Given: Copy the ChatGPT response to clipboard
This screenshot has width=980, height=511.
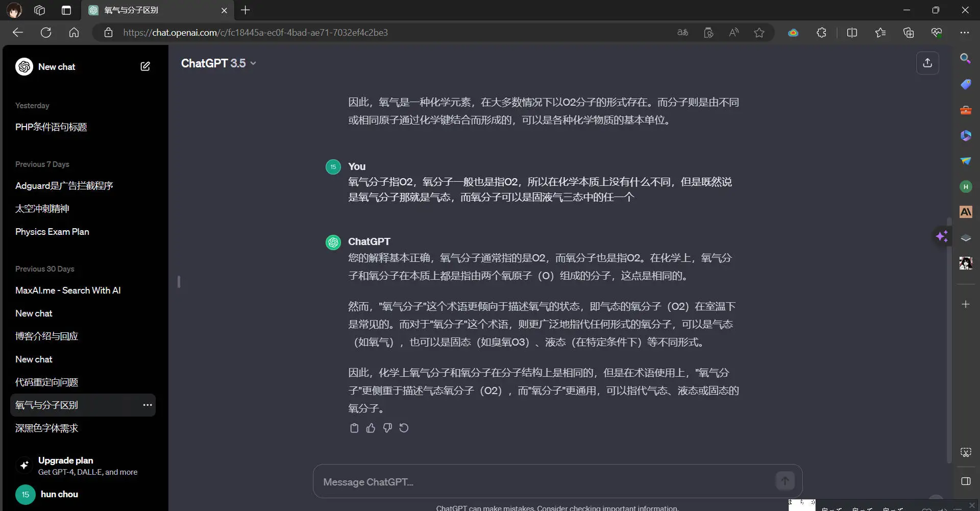Looking at the screenshot, I should 354,428.
